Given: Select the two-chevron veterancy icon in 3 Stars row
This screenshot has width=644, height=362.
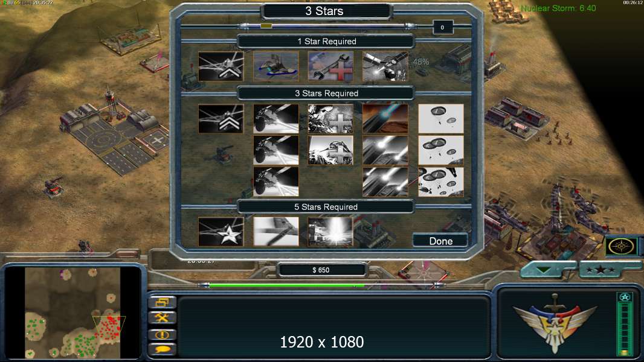Looking at the screenshot, I should [221, 118].
